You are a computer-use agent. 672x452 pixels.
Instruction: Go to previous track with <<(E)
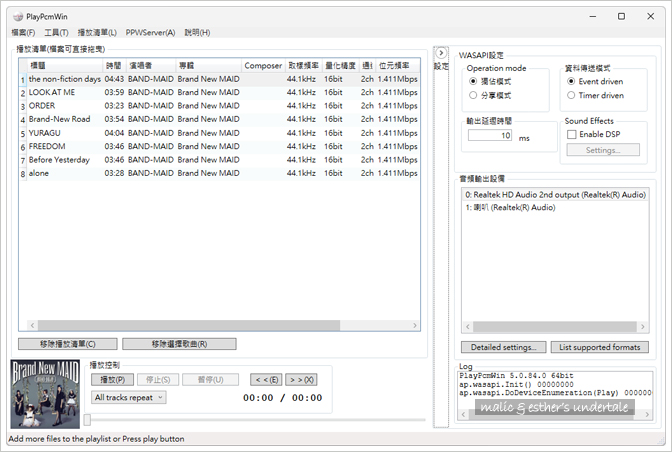point(267,380)
